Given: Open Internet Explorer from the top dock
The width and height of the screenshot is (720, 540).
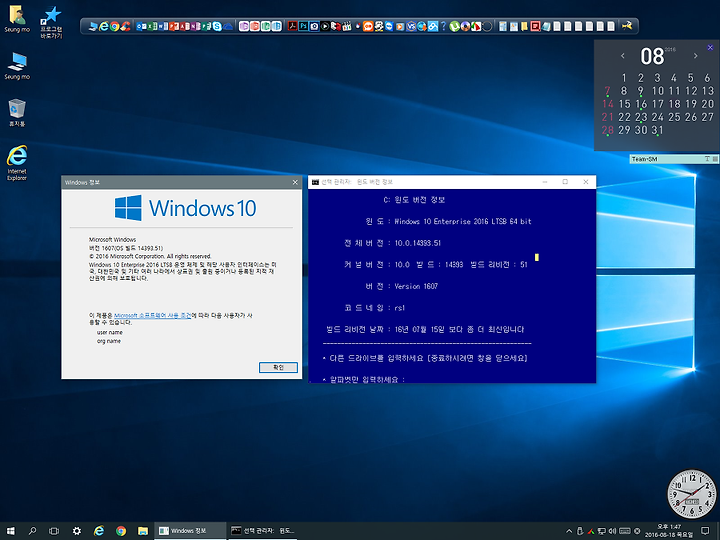Looking at the screenshot, I should click(x=104, y=26).
